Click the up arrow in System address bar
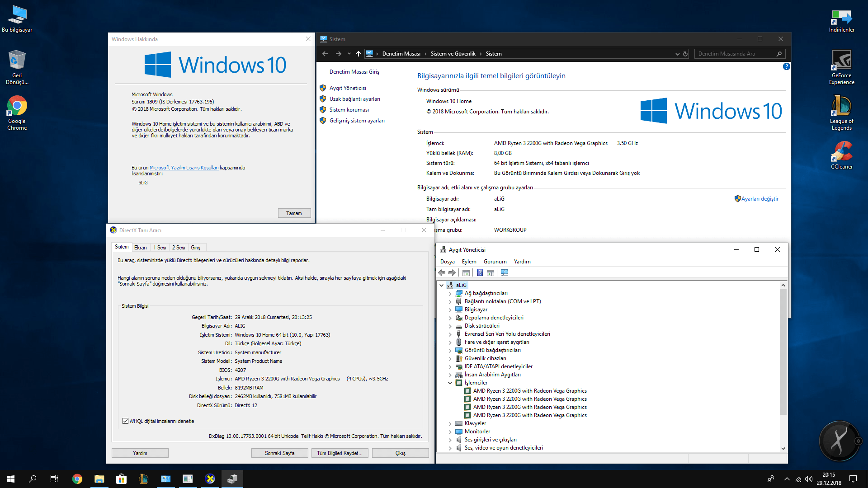868x488 pixels. pyautogui.click(x=359, y=54)
